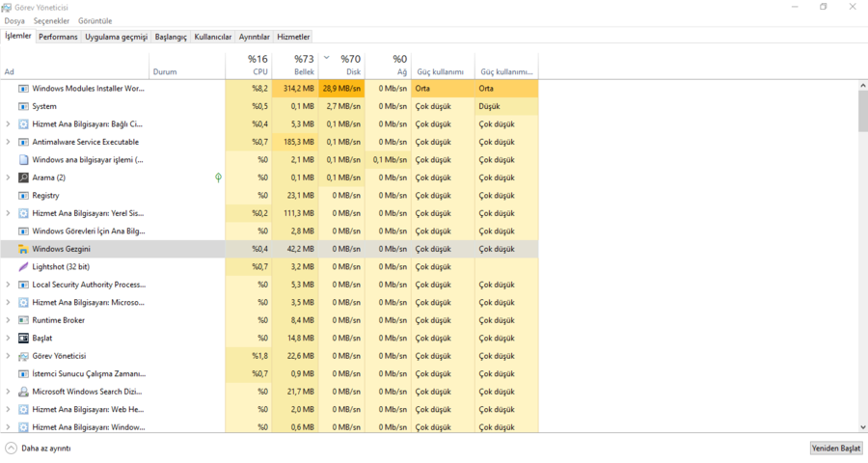Click the Task Manager title bar icon
The width and height of the screenshot is (868, 463).
pos(7,8)
